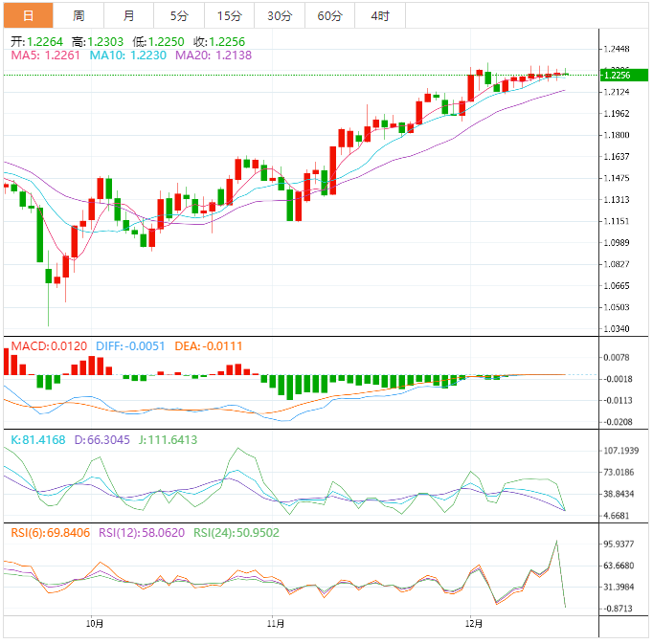
Task: Click the DIFF:-0.0051 indicator label
Action: pos(130,346)
